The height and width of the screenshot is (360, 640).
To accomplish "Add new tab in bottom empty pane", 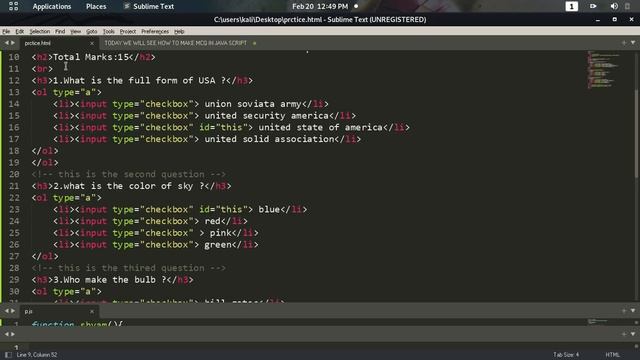I will (624, 334).
